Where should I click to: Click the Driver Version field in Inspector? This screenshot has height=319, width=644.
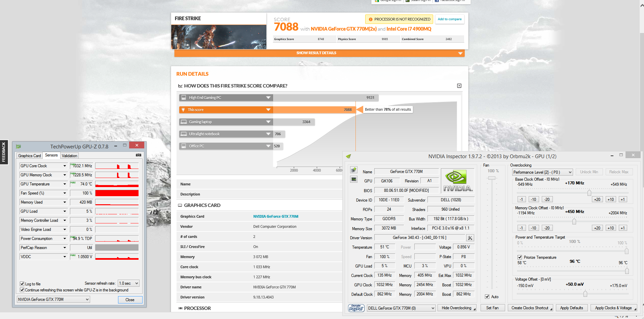click(x=420, y=238)
